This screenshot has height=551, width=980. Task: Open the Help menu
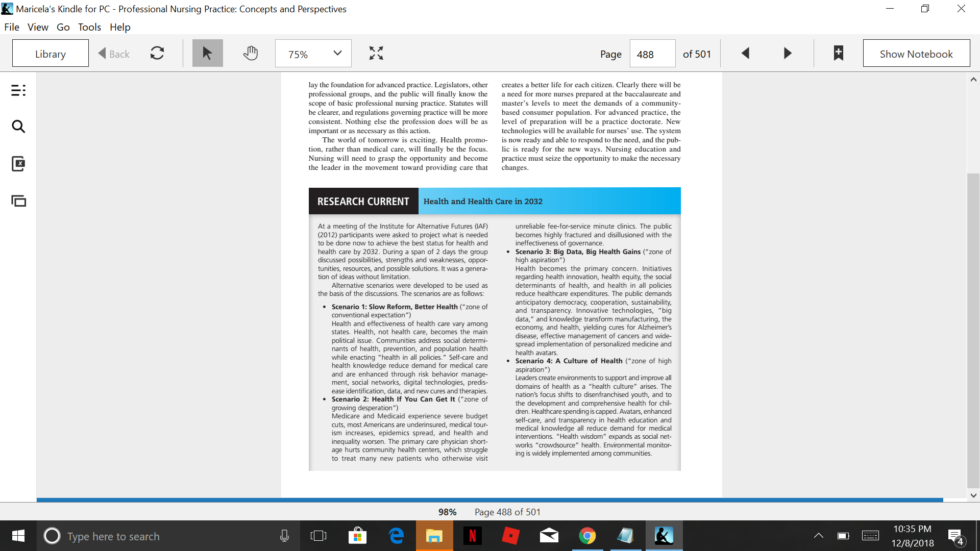120,27
